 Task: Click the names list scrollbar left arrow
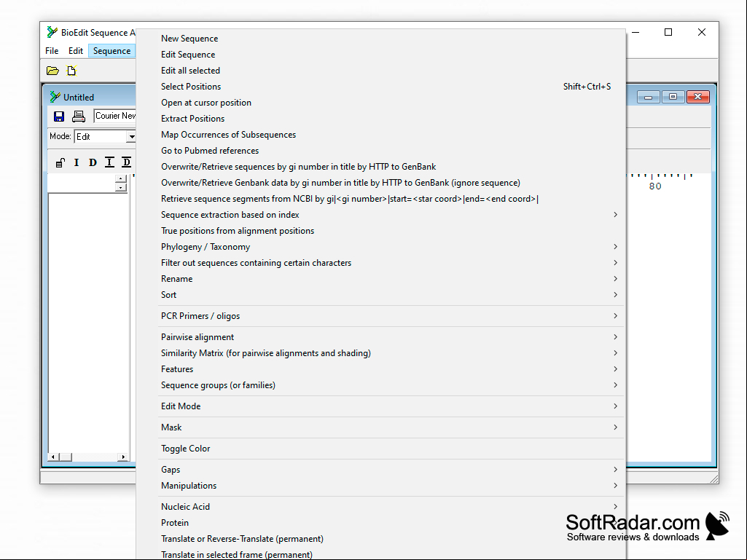pyautogui.click(x=52, y=457)
